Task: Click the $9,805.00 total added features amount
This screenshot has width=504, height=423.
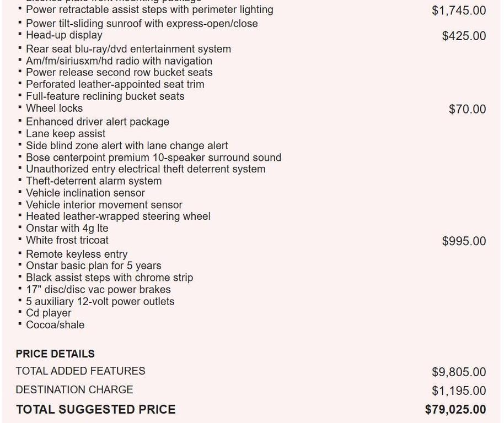Action: [459, 372]
